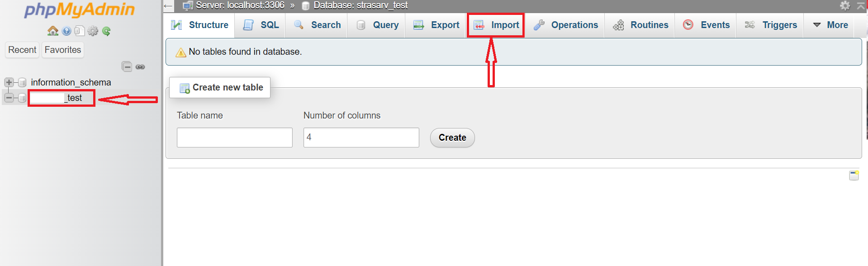This screenshot has height=266, width=868.
Task: Expand the information_schema database tree
Action: point(9,82)
